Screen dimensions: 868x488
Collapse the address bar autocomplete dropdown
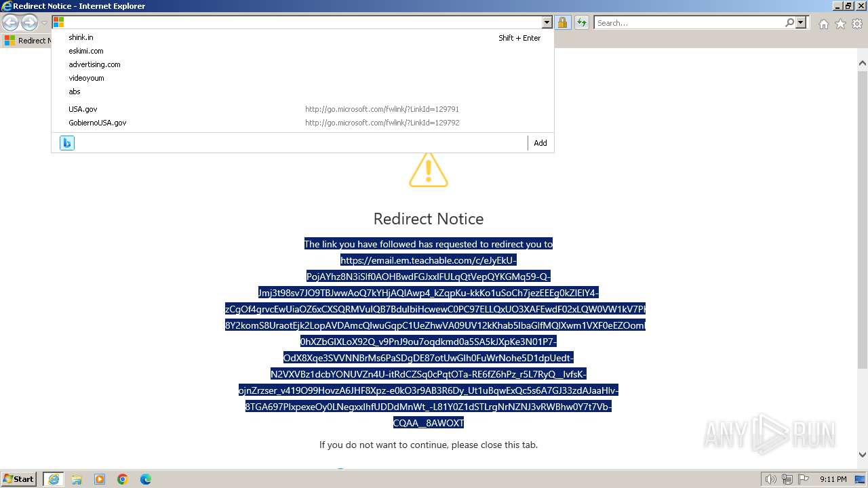pos(547,22)
